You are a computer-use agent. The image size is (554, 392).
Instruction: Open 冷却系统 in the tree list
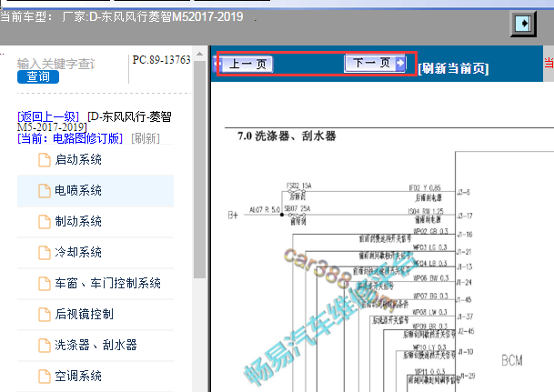click(x=96, y=253)
